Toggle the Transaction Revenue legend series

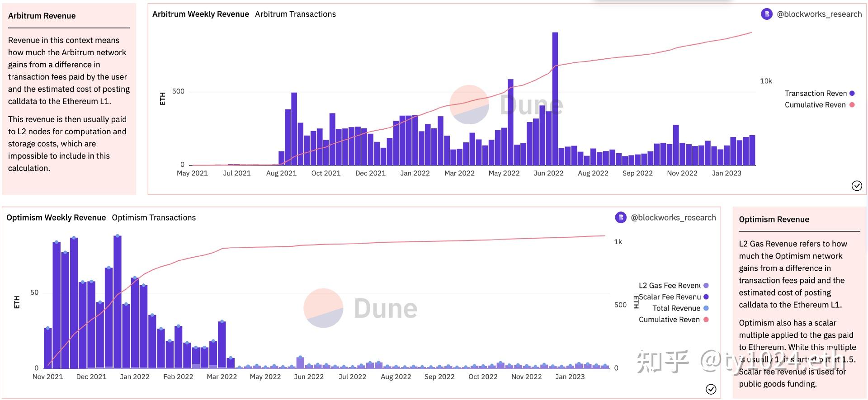[820, 93]
